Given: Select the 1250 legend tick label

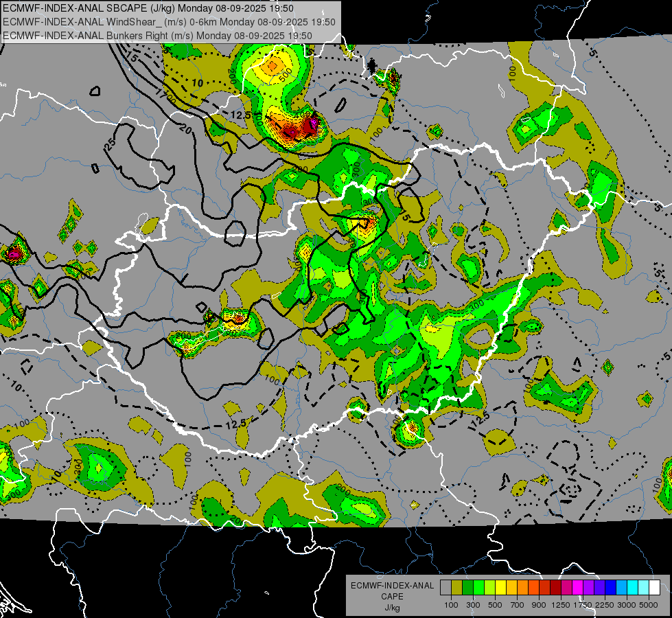Looking at the screenshot, I should pos(561,605).
